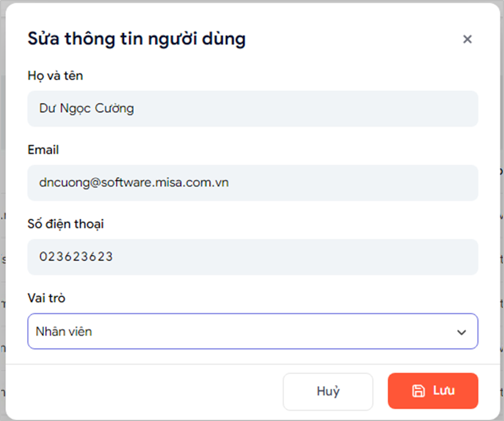Viewport: 504px width, 421px height.
Task: Expand the Vai trò chevron arrow
Action: [x=462, y=332]
